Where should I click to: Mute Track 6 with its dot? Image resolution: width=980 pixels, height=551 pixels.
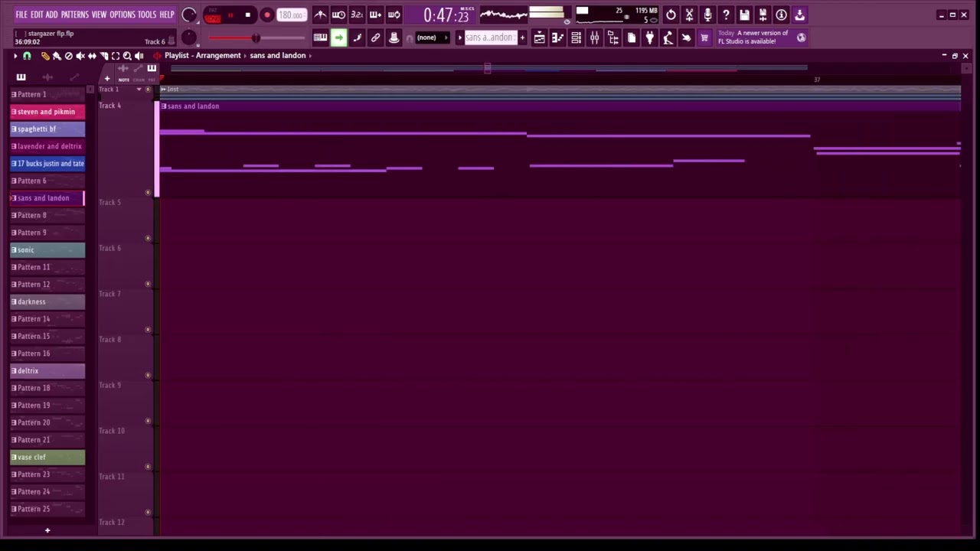pos(148,285)
